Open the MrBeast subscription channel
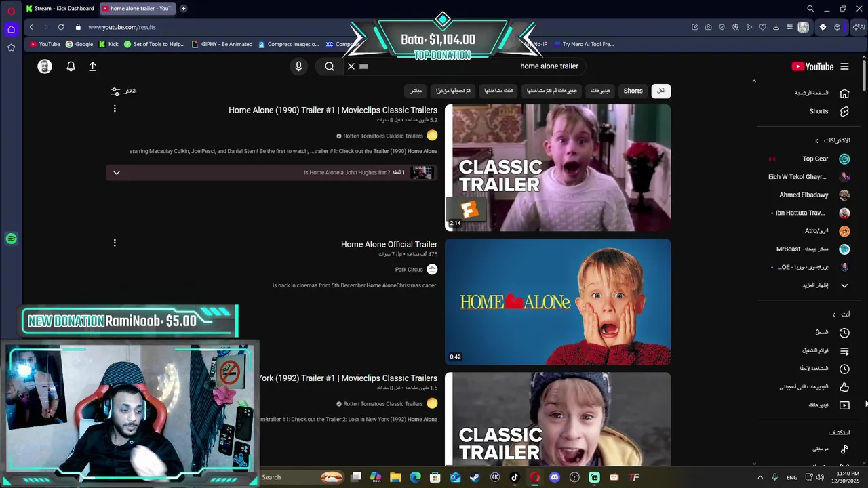 pyautogui.click(x=812, y=249)
